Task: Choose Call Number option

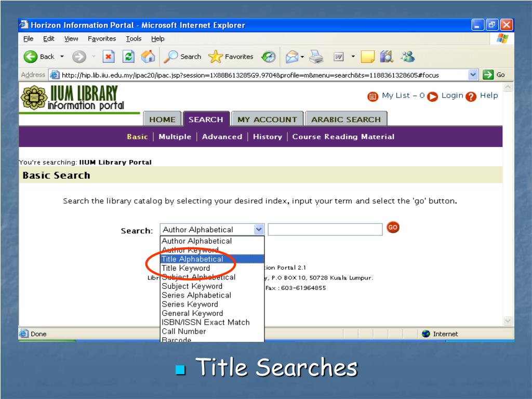Action: tap(212, 331)
